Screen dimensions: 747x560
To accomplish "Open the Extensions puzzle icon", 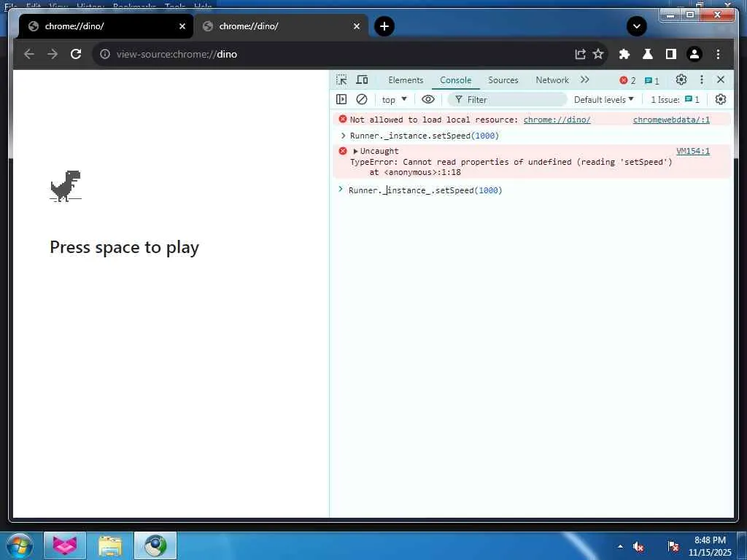I will click(624, 54).
